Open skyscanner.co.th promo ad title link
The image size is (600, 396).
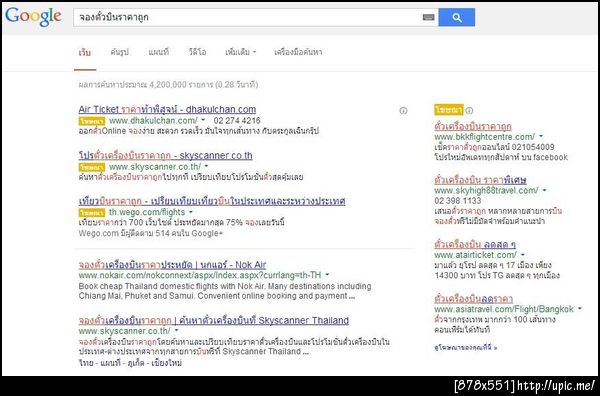point(165,156)
